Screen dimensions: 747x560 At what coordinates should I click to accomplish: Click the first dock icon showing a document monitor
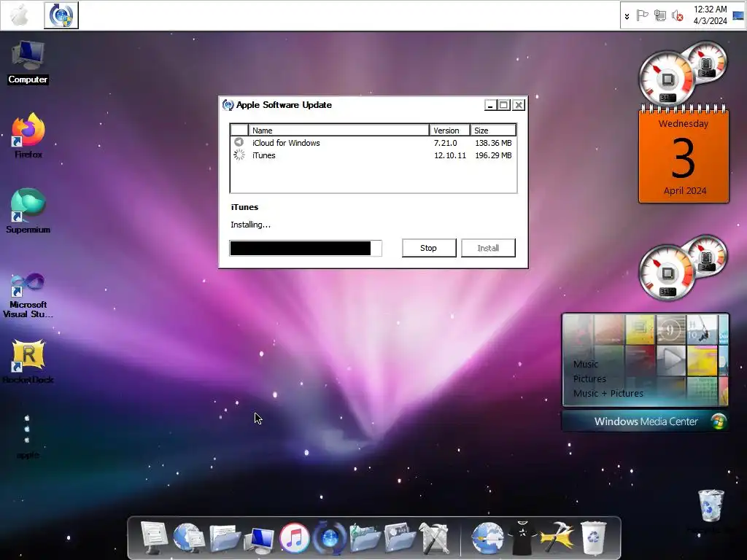pos(155,538)
